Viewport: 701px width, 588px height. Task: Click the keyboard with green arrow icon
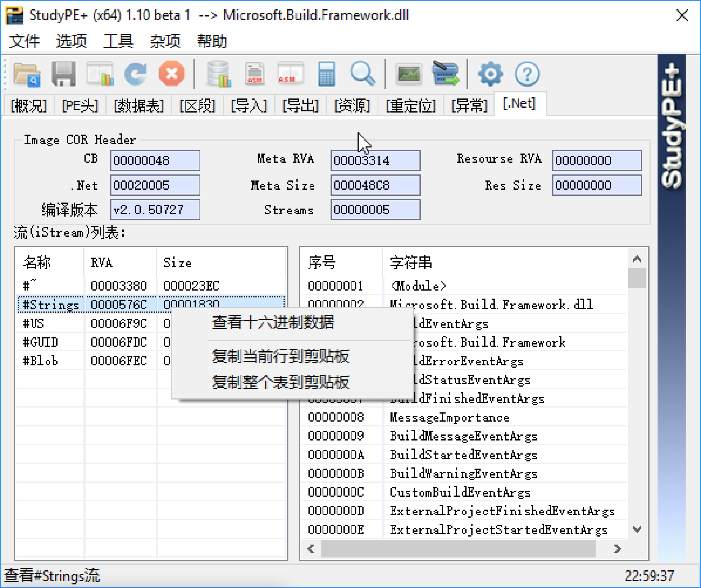445,74
